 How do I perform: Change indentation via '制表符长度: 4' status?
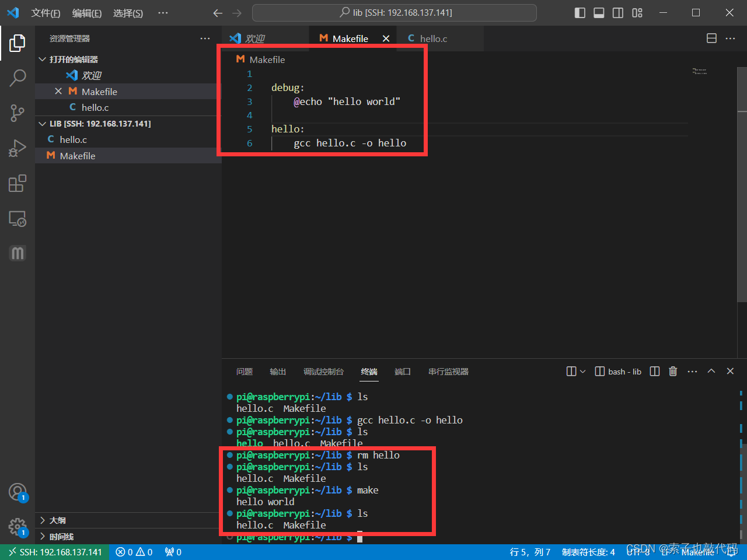[x=588, y=552]
